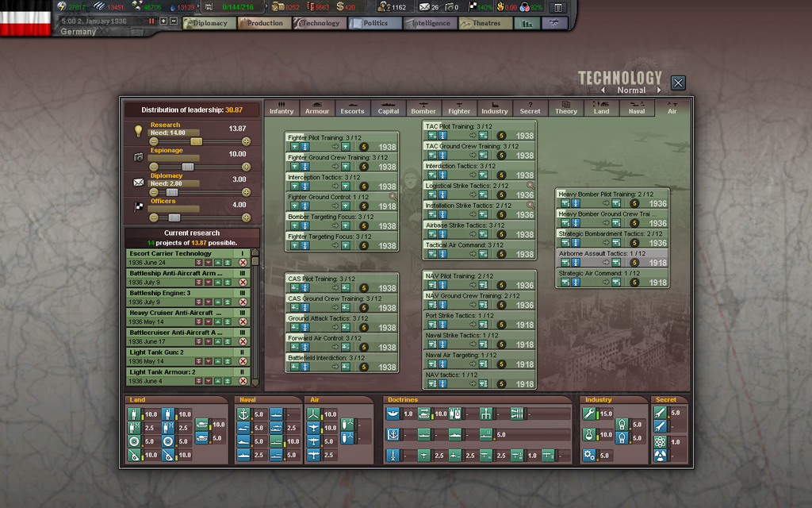812x508 pixels.
Task: Raise priority of Battleship Engine: 3 research
Action: coord(217,301)
